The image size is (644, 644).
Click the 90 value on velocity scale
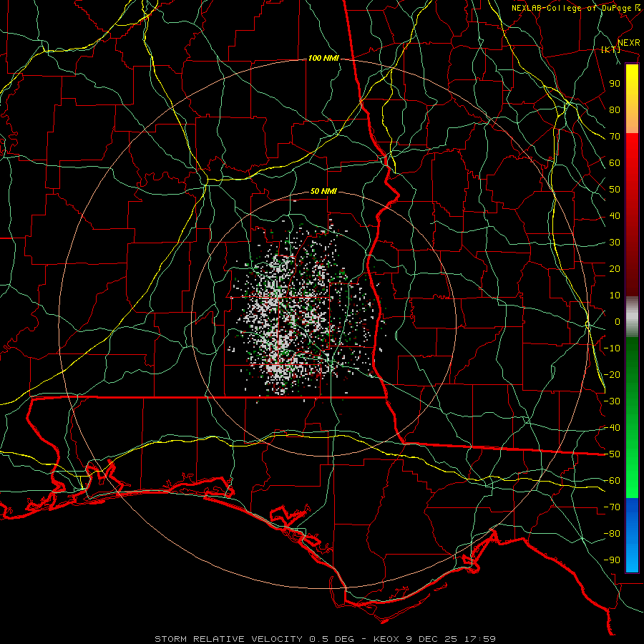[x=615, y=84]
